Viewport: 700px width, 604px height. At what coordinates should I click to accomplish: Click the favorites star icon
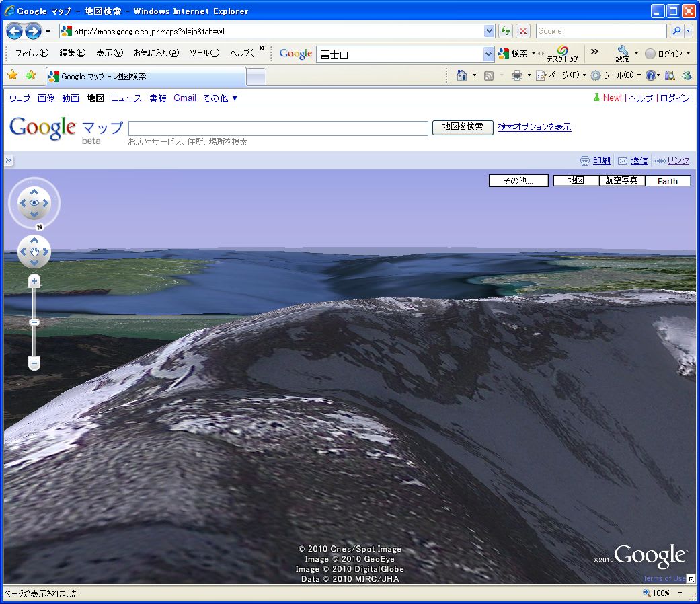(x=12, y=75)
